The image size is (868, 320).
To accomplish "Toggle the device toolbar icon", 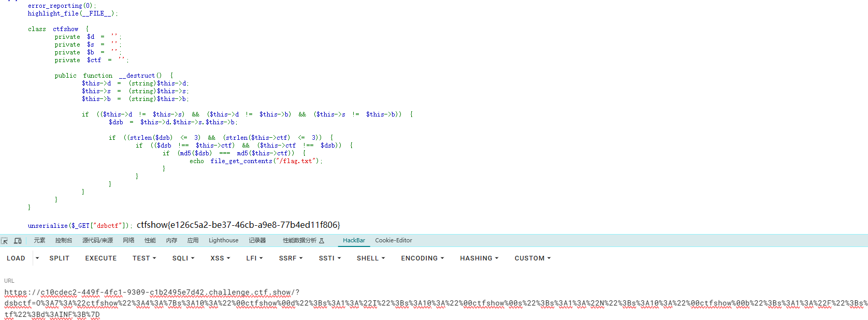I will tap(18, 241).
